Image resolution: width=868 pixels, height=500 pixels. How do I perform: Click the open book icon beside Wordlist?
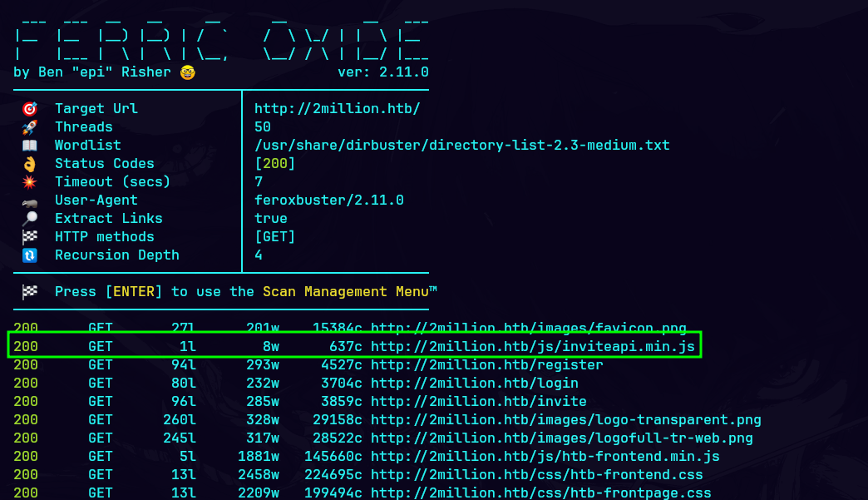click(29, 146)
